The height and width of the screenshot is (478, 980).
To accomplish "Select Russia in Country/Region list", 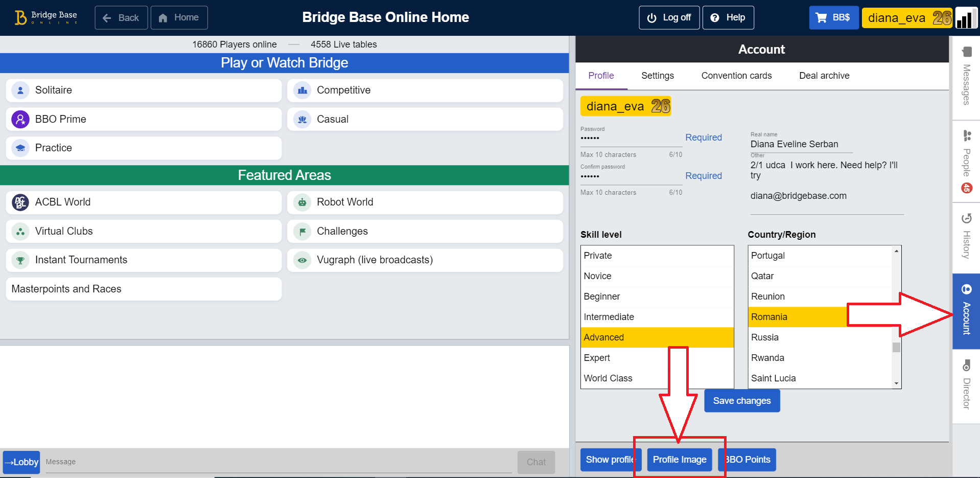I will pos(820,337).
